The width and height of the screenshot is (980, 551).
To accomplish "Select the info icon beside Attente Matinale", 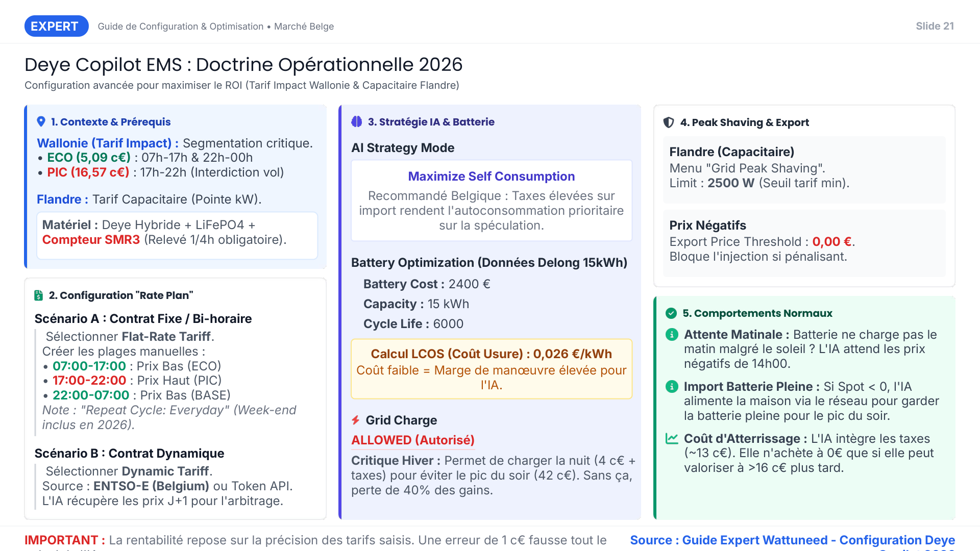I will [x=671, y=335].
